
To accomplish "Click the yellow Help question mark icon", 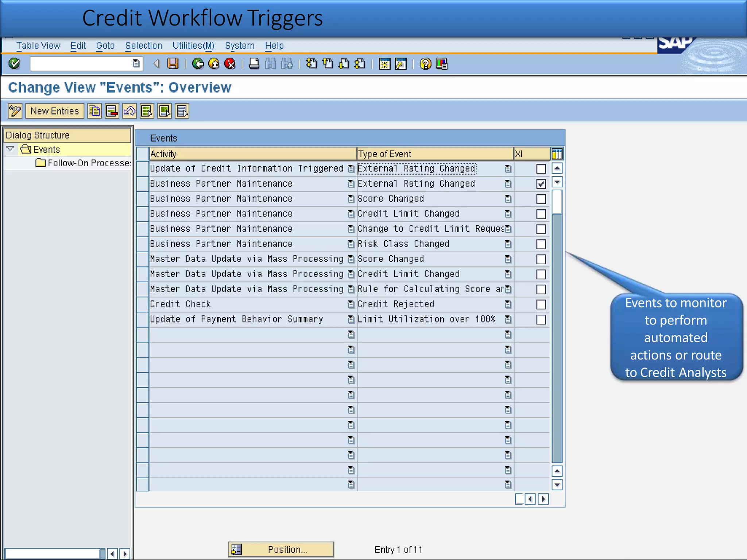I will click(x=425, y=64).
